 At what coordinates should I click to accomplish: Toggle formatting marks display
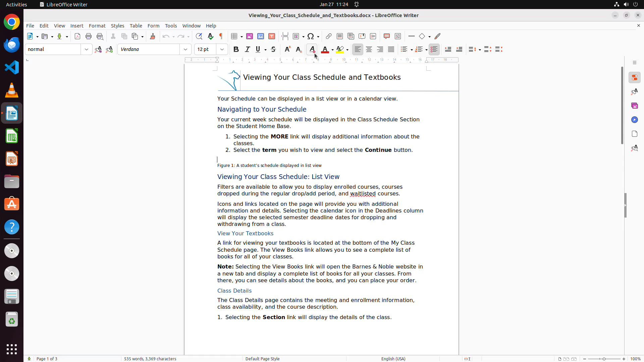pyautogui.click(x=221, y=36)
